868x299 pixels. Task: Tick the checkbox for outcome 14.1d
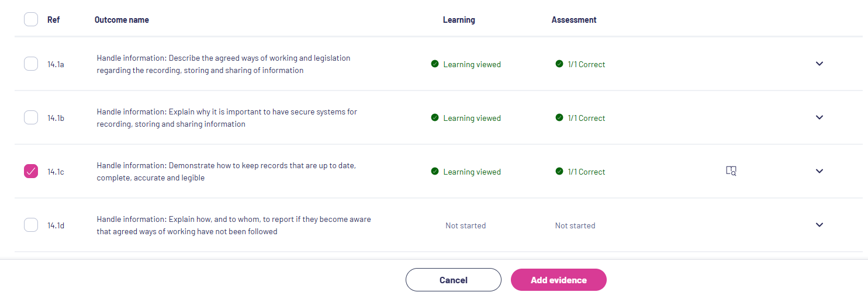[x=31, y=225]
